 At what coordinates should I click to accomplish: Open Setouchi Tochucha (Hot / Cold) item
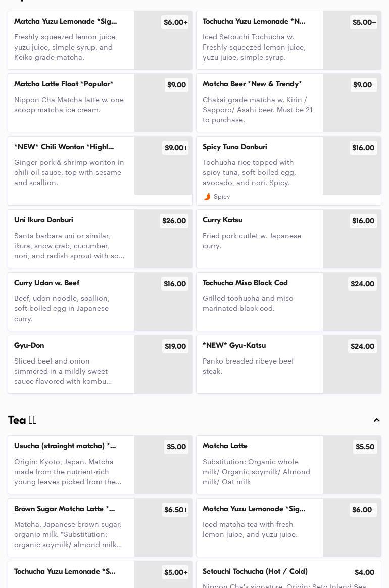pyautogui.click(x=255, y=572)
